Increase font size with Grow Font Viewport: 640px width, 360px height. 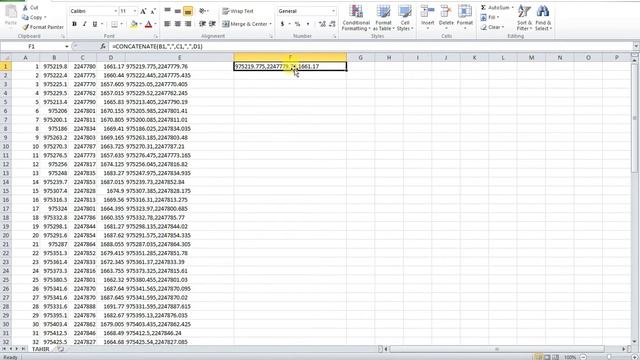coord(143,11)
